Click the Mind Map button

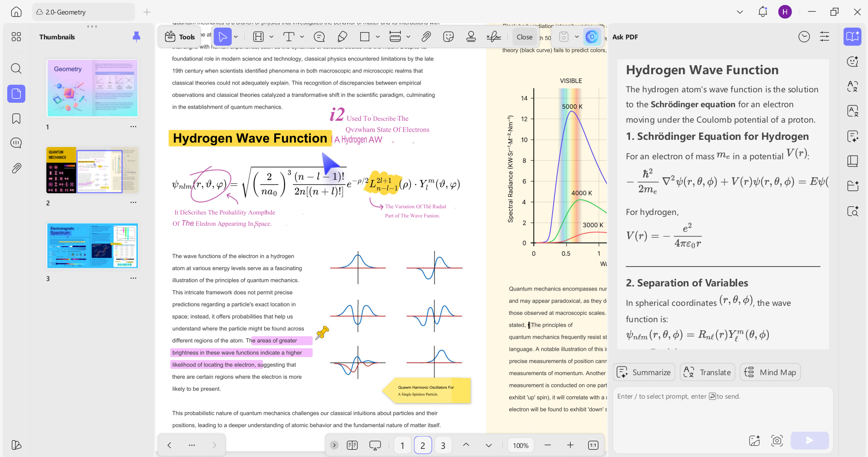770,372
